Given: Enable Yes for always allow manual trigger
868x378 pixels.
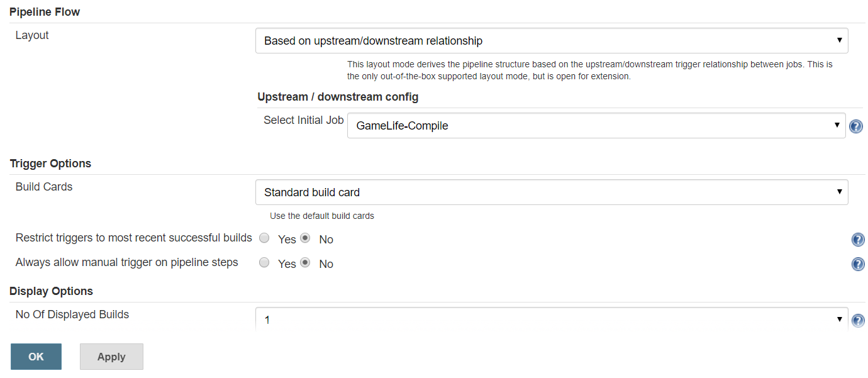Looking at the screenshot, I should click(x=265, y=263).
